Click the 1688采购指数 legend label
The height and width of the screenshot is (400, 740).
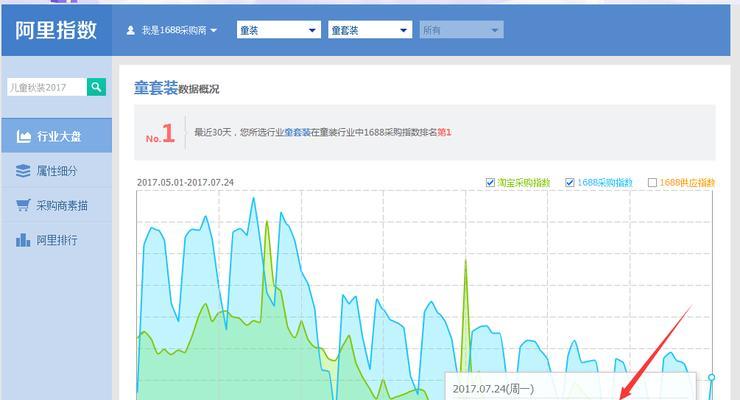605,183
